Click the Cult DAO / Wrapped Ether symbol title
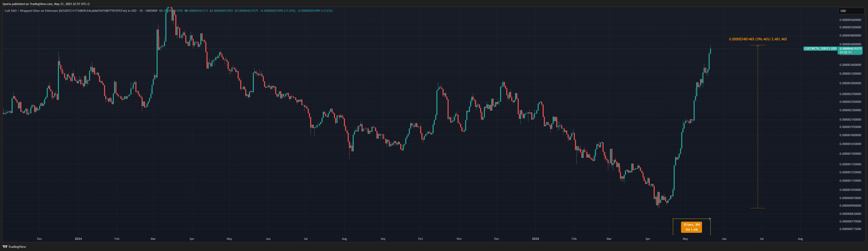 pos(81,11)
